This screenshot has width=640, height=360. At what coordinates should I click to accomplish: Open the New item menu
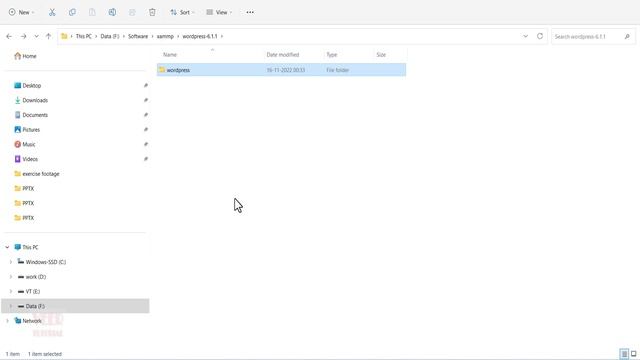pyautogui.click(x=21, y=12)
